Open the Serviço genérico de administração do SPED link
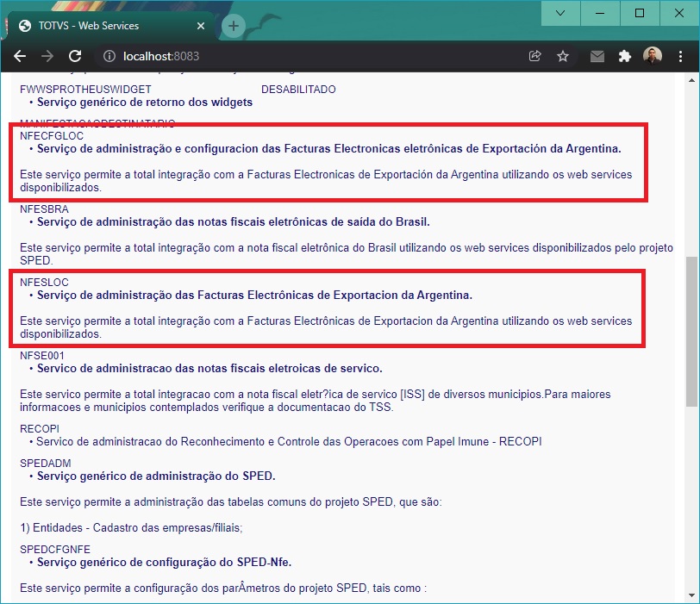 [x=156, y=476]
